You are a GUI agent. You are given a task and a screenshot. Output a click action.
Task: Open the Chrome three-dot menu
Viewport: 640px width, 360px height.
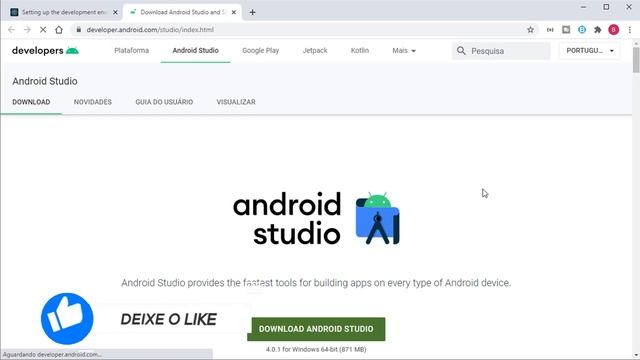pyautogui.click(x=630, y=30)
